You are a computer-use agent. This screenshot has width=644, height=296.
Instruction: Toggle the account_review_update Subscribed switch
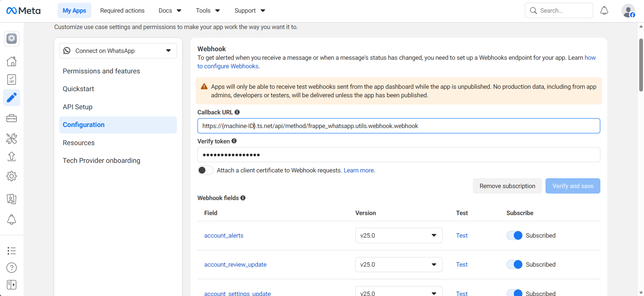[x=514, y=265]
